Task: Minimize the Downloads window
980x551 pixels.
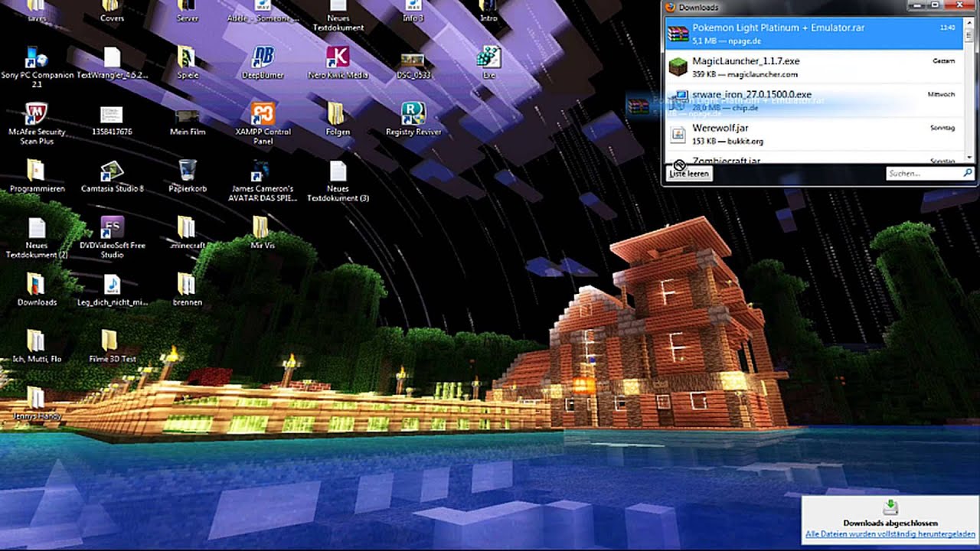Action: tap(916, 5)
